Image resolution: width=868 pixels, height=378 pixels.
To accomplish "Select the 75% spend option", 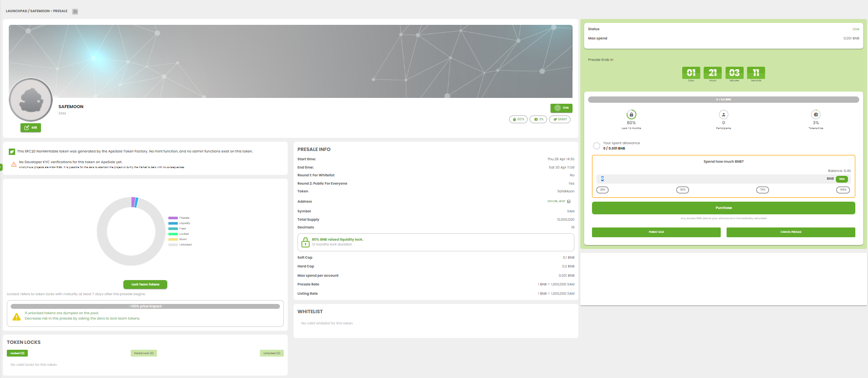I will [x=763, y=190].
